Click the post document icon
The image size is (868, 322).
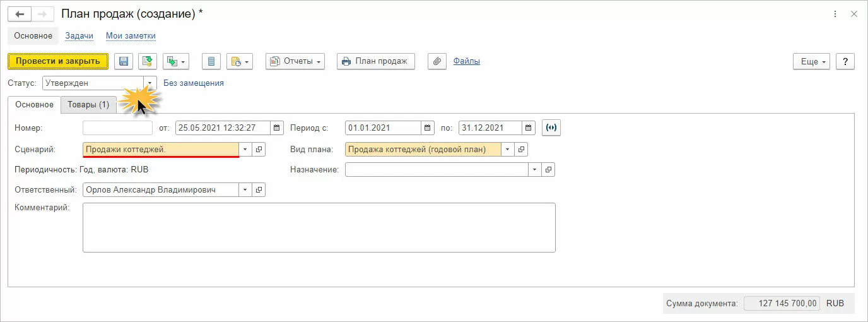147,61
